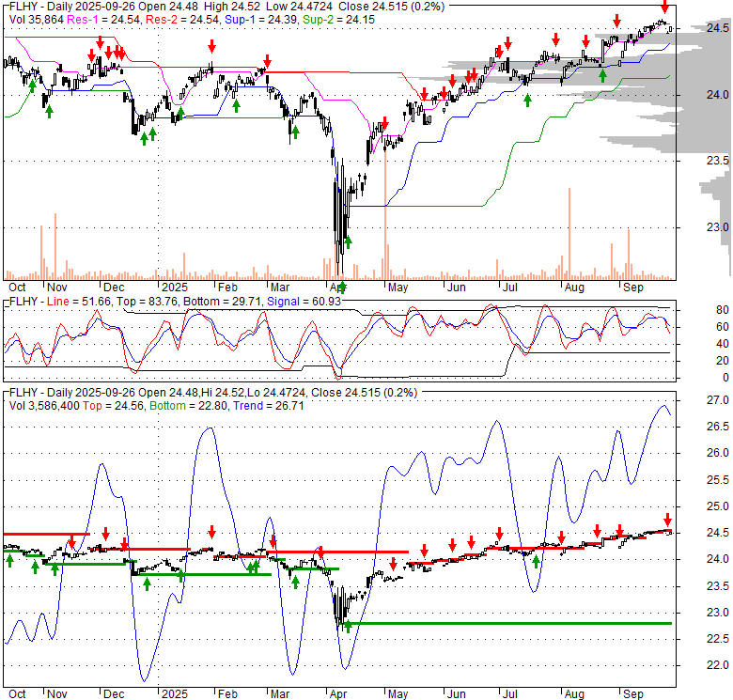Click the long green 22.80 support bar
733x700 pixels.
tap(508, 623)
